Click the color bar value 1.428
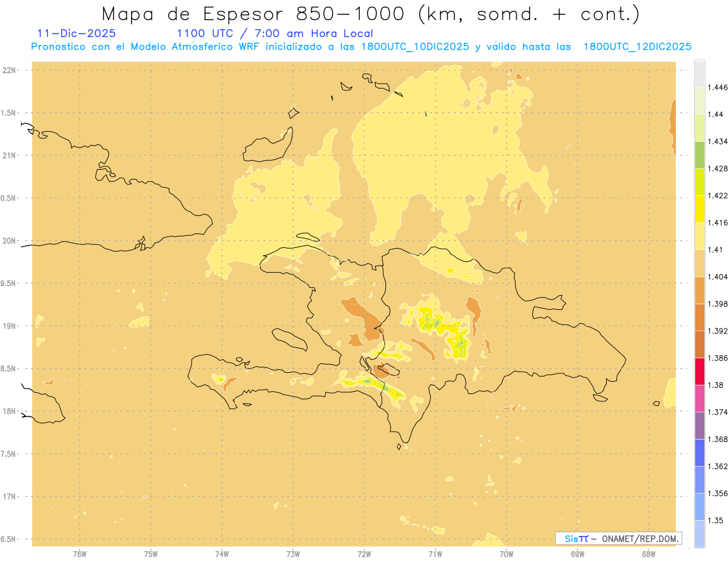Image resolution: width=728 pixels, height=562 pixels. [x=719, y=169]
